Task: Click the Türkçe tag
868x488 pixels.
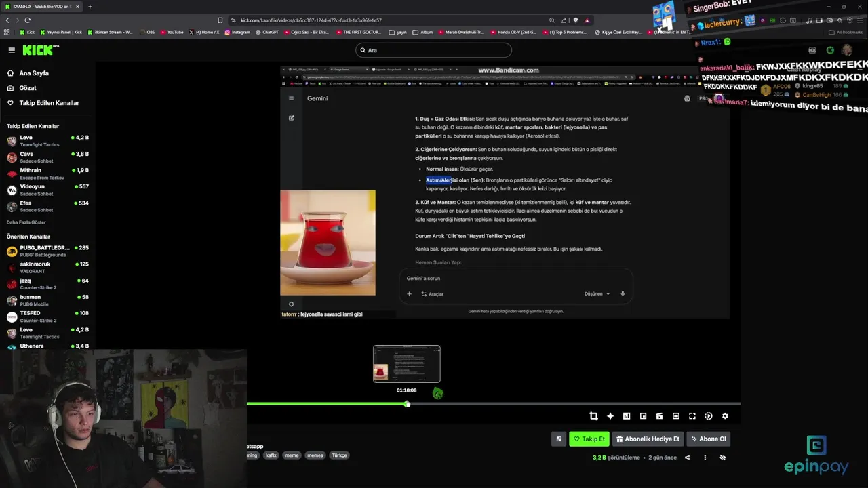Action: pos(340,455)
